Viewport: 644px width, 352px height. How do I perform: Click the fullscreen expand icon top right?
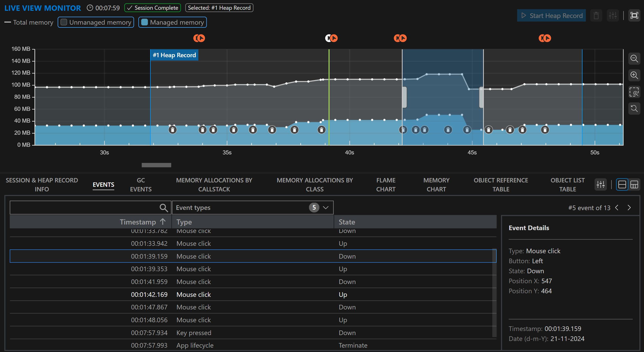(634, 16)
